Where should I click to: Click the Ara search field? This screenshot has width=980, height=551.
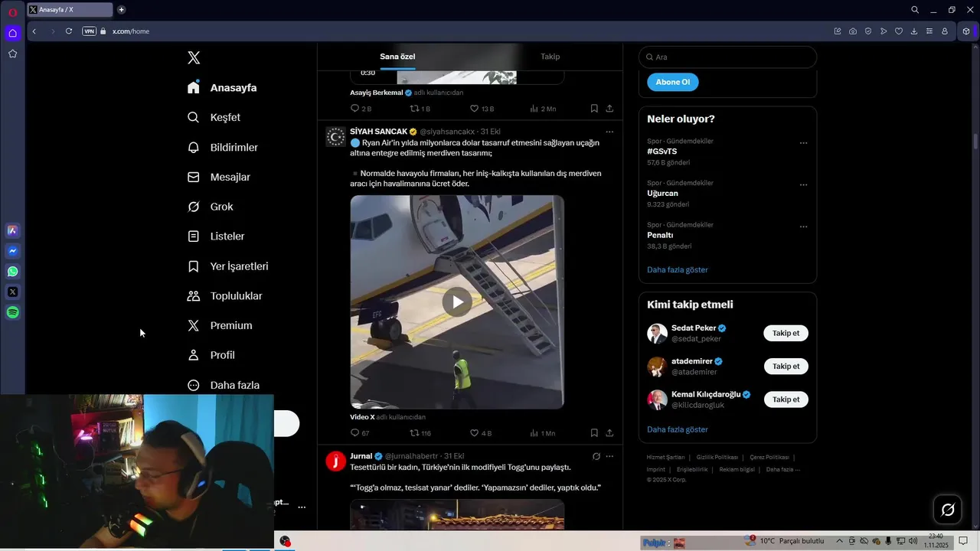(727, 57)
